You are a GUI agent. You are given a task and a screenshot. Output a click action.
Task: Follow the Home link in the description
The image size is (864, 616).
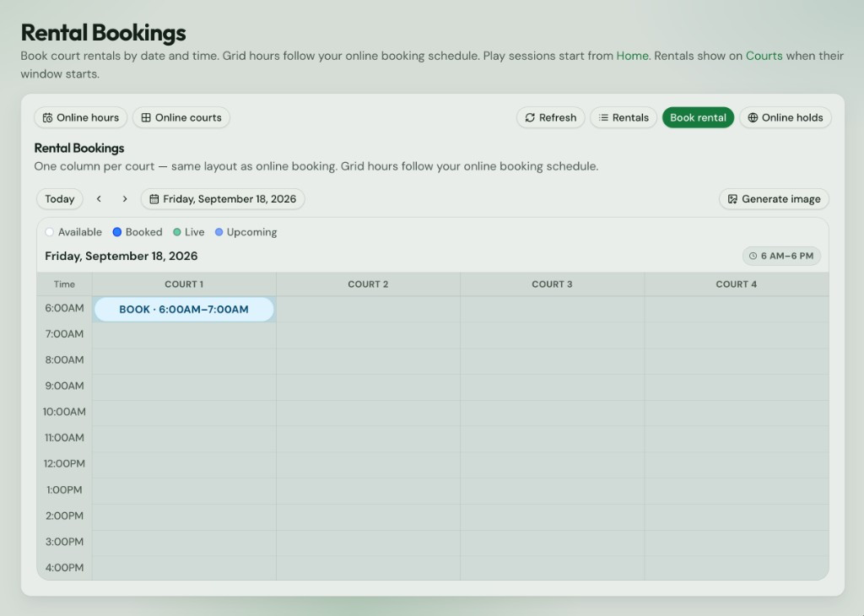[x=632, y=56]
